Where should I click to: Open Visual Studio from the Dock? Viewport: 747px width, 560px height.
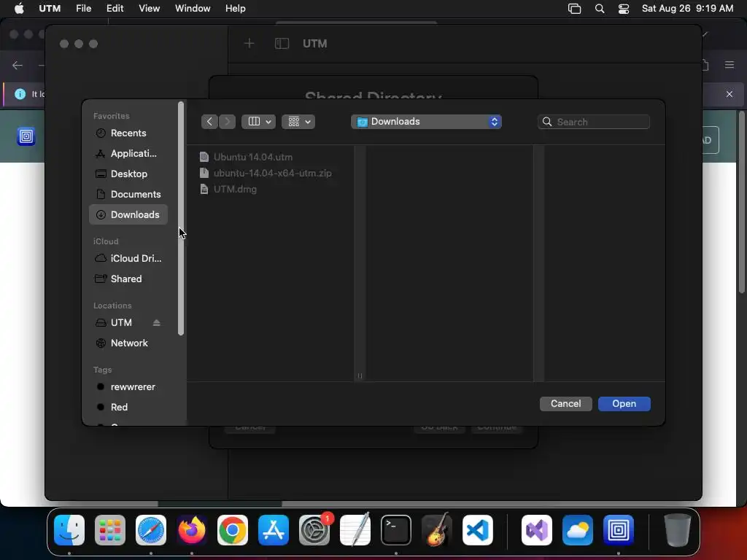(x=537, y=530)
